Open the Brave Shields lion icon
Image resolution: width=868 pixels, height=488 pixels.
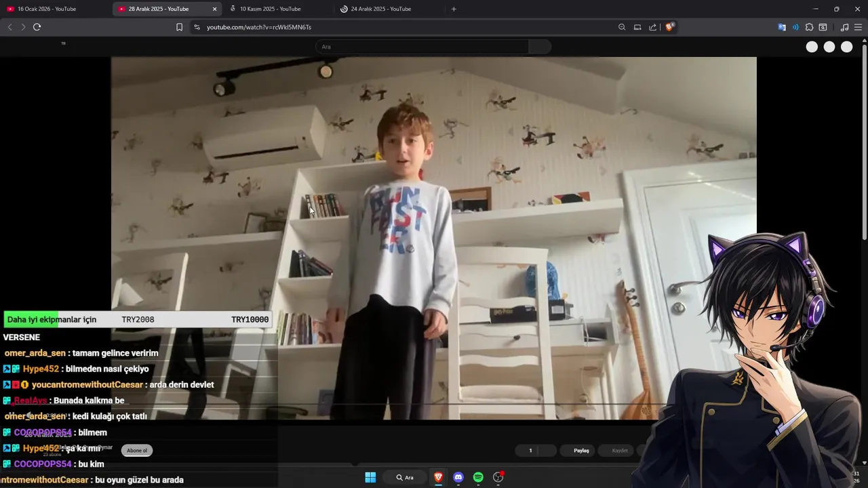[669, 27]
